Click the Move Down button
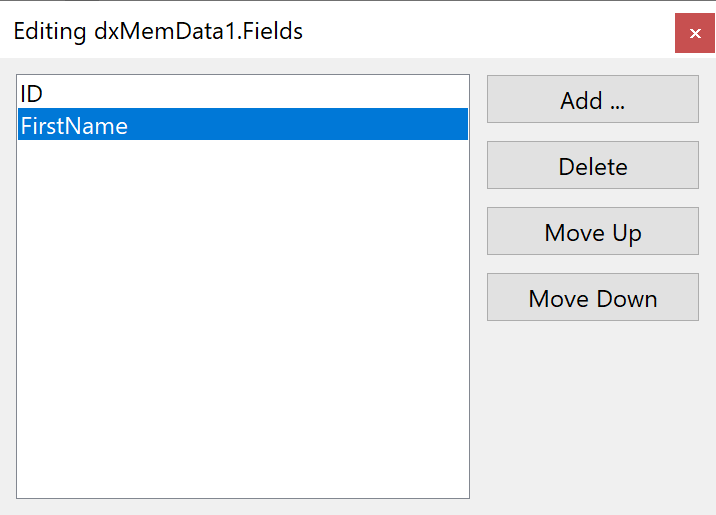 pyautogui.click(x=592, y=298)
